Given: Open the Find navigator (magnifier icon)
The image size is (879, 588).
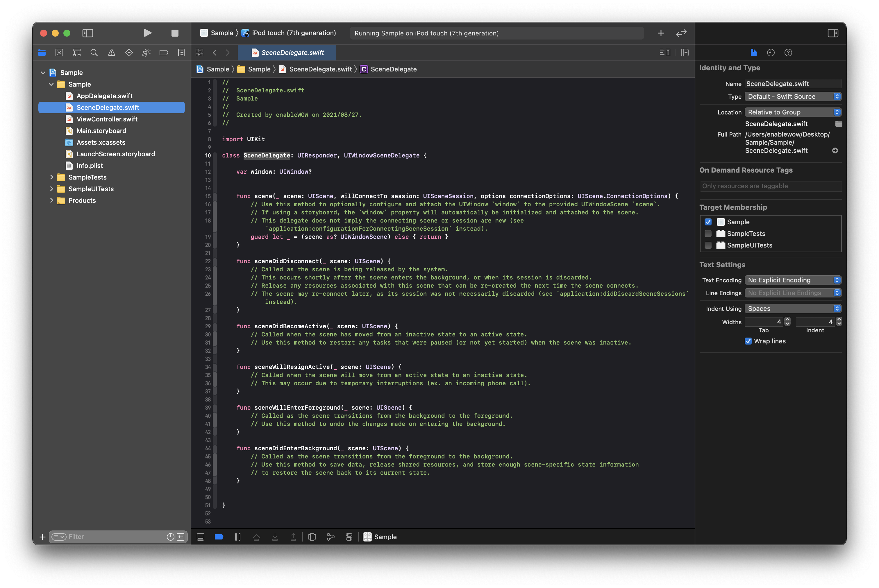Looking at the screenshot, I should [94, 53].
